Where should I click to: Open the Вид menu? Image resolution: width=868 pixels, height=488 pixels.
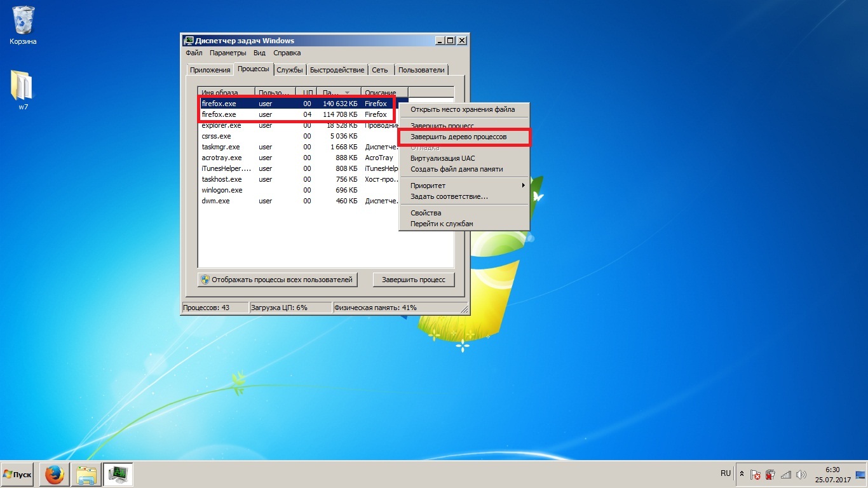(259, 53)
